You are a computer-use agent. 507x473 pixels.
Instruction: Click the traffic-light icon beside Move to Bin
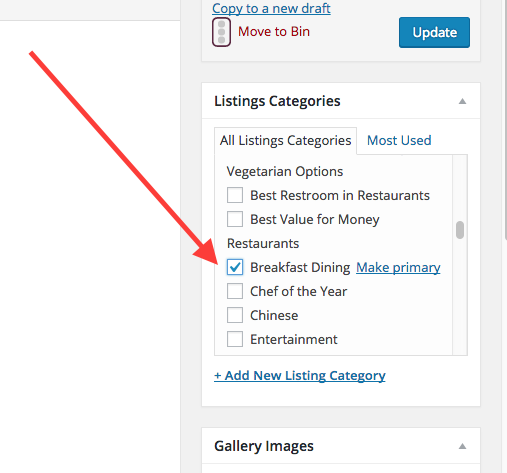(x=221, y=32)
